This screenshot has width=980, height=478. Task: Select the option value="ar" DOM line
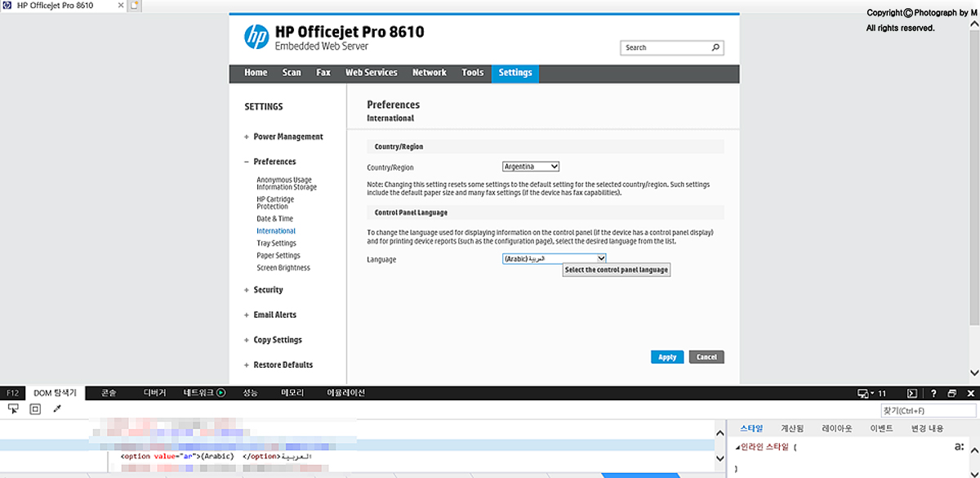[216, 456]
